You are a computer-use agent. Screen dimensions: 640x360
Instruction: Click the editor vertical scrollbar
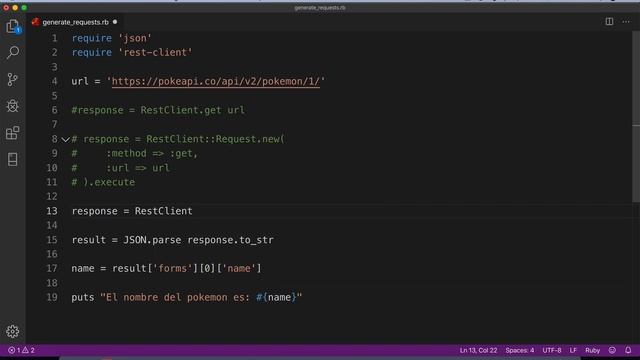coord(636,116)
